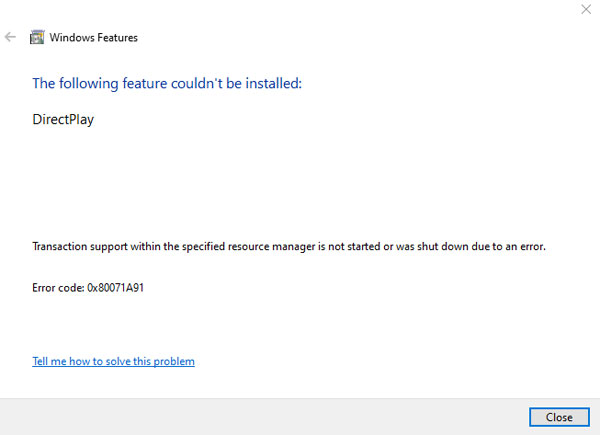600x435 pixels.
Task: Click the word "Features" in the title
Action: coord(116,38)
